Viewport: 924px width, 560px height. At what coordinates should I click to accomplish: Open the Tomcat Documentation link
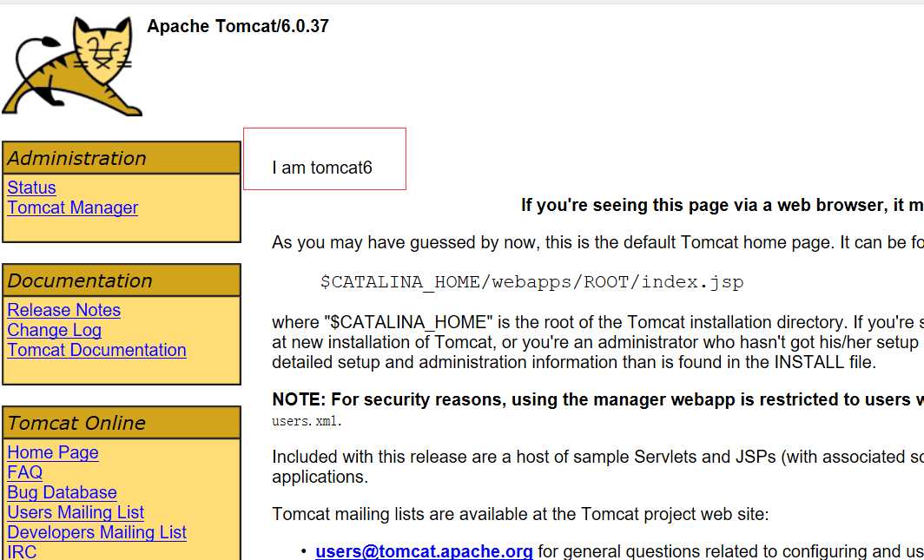point(96,350)
